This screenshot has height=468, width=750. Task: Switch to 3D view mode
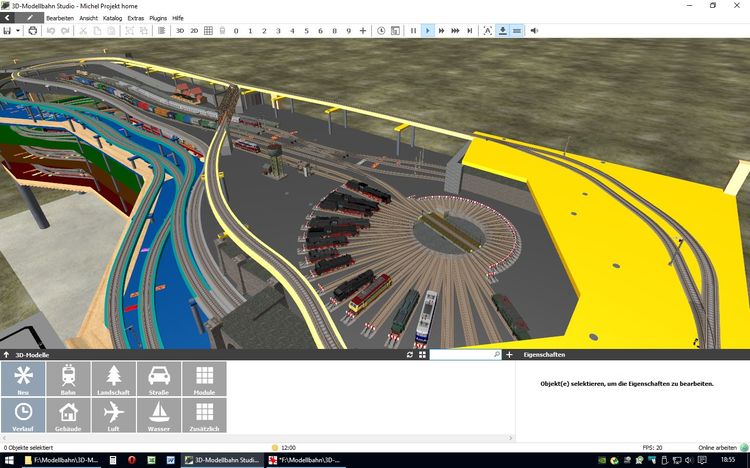[x=180, y=31]
